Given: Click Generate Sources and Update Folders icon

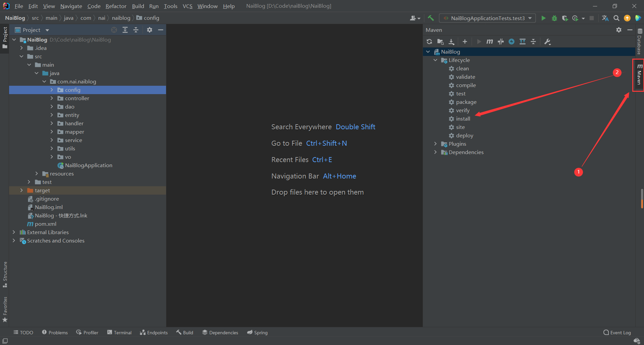Looking at the screenshot, I should pos(440,42).
